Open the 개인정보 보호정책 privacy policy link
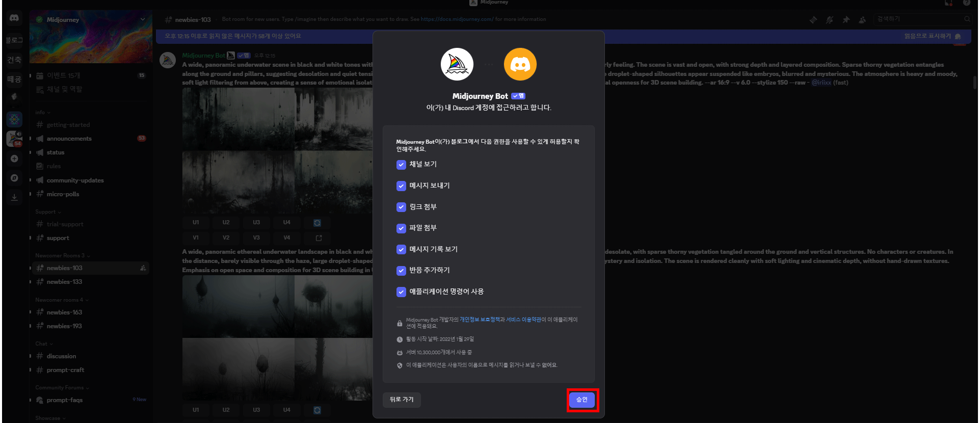Viewport: 980px width, 423px height. click(480, 320)
